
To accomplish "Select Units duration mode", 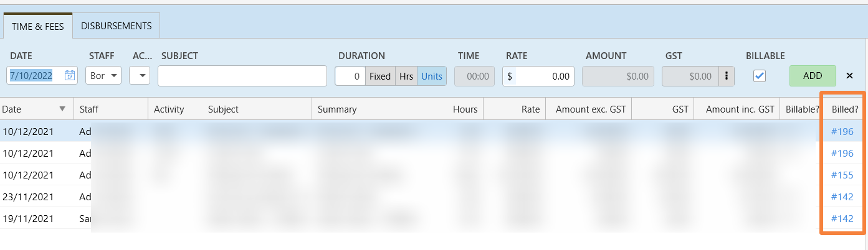I will (431, 76).
